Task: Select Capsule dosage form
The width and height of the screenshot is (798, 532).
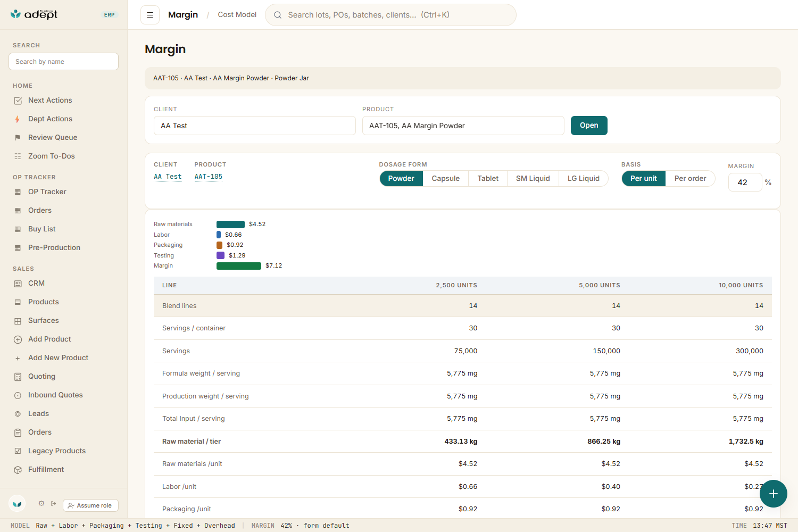Action: (446, 178)
